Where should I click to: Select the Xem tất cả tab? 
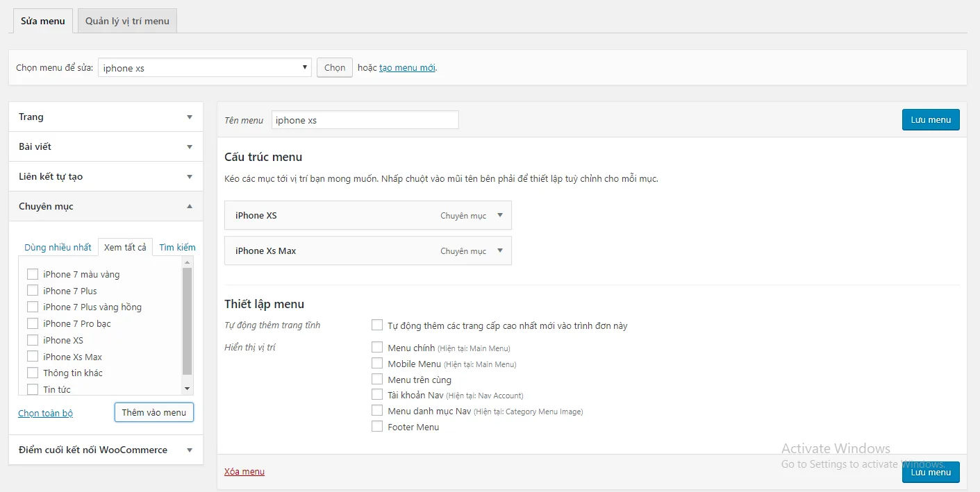125,247
